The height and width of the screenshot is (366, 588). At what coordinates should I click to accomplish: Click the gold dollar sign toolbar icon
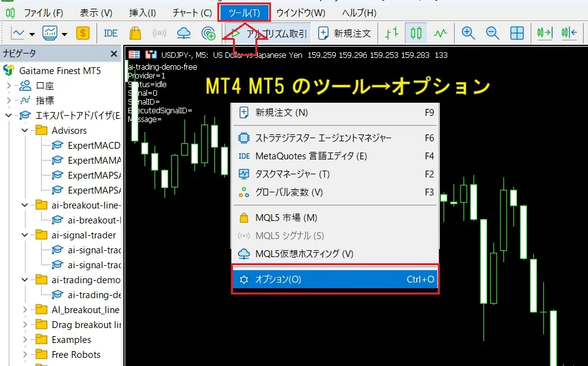[x=82, y=33]
